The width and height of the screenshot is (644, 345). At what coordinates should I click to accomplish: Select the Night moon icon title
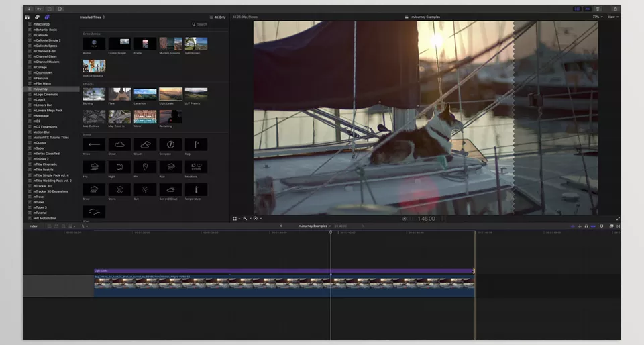pyautogui.click(x=119, y=166)
